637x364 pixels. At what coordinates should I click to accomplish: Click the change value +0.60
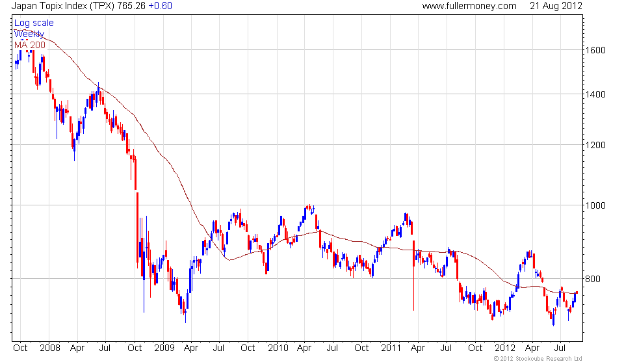click(160, 6)
